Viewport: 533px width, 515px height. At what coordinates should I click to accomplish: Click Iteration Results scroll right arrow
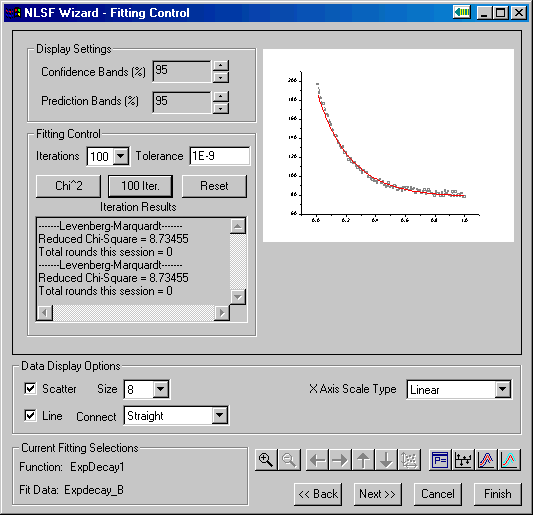[222, 313]
